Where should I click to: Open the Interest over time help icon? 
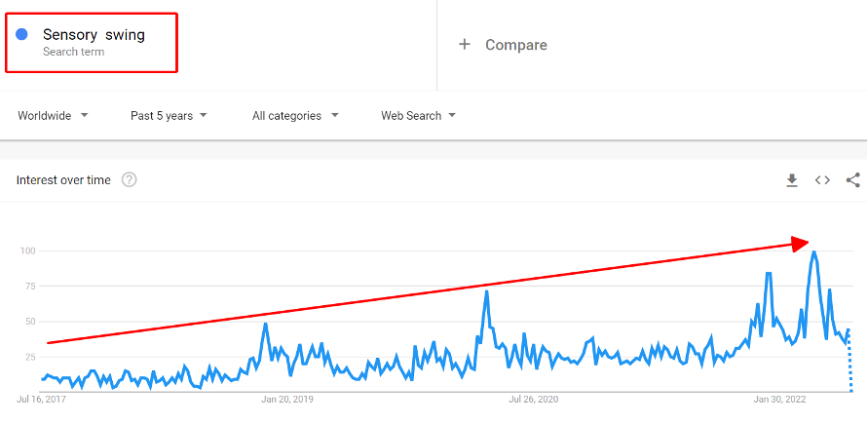pyautogui.click(x=129, y=180)
